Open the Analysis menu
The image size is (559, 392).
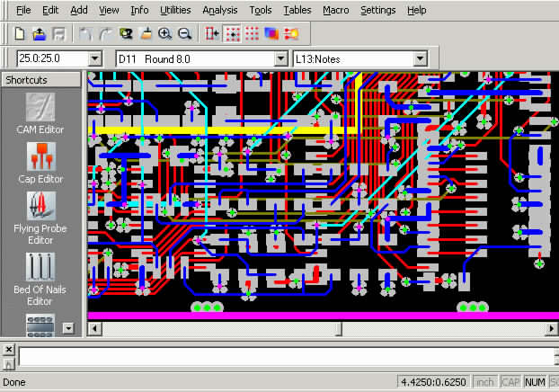coord(220,10)
